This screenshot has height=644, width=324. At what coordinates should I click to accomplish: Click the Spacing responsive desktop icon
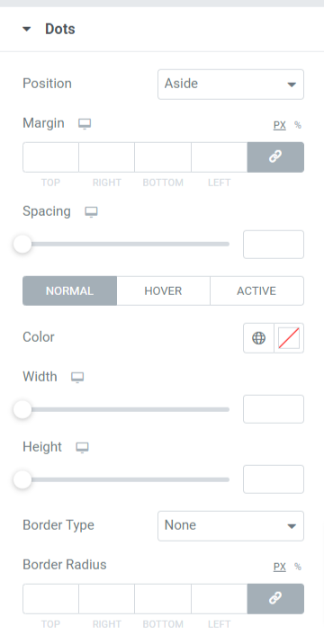click(91, 212)
